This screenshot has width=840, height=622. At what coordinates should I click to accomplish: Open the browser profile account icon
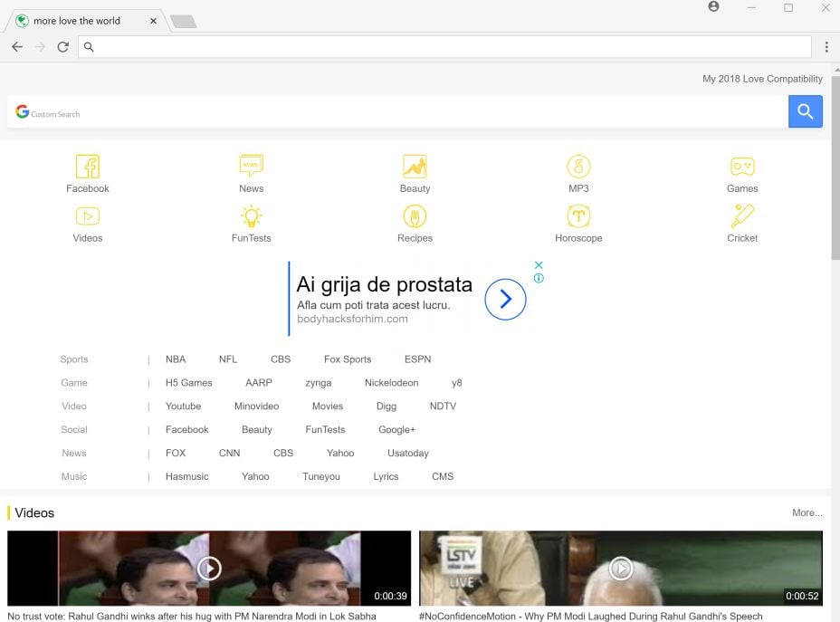(713, 6)
